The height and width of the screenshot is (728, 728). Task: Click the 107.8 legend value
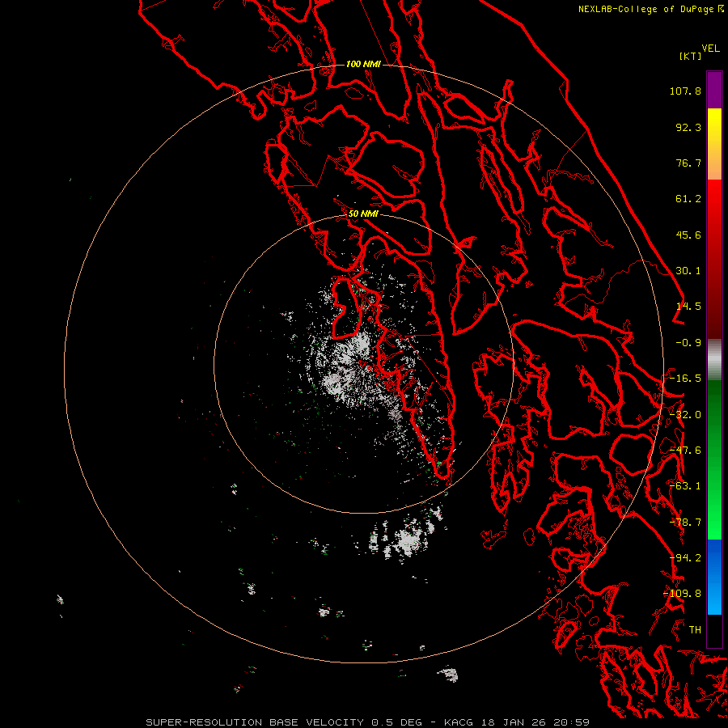pyautogui.click(x=685, y=91)
